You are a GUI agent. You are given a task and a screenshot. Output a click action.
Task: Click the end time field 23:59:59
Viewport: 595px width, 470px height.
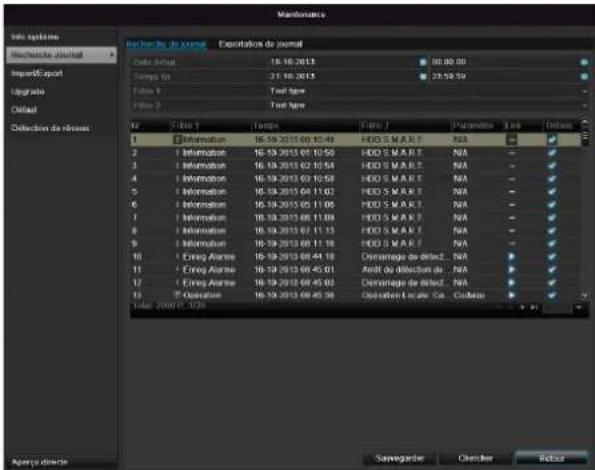tap(504, 76)
